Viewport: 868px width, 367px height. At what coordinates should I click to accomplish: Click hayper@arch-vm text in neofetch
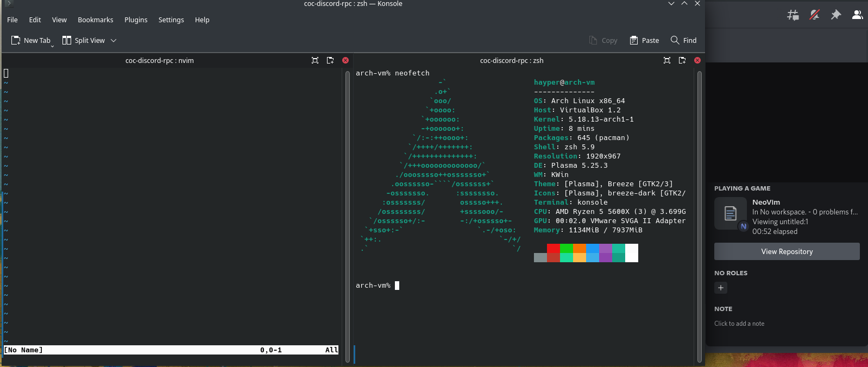[x=564, y=83]
